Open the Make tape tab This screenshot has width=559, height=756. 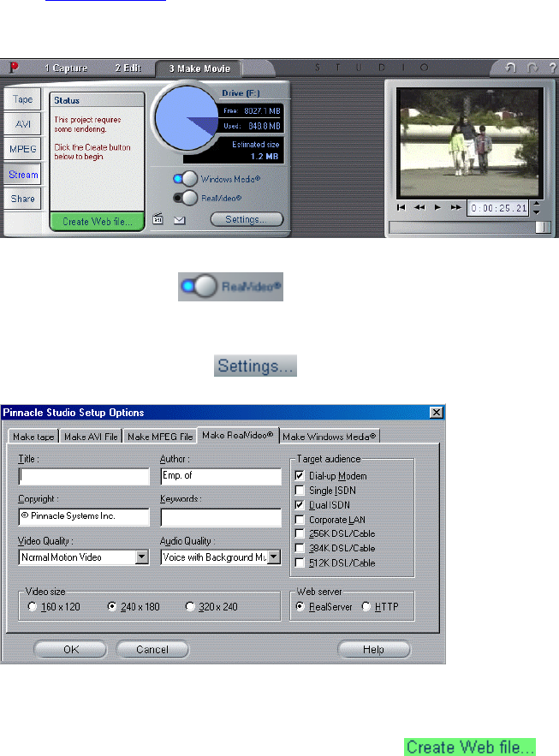click(x=33, y=437)
